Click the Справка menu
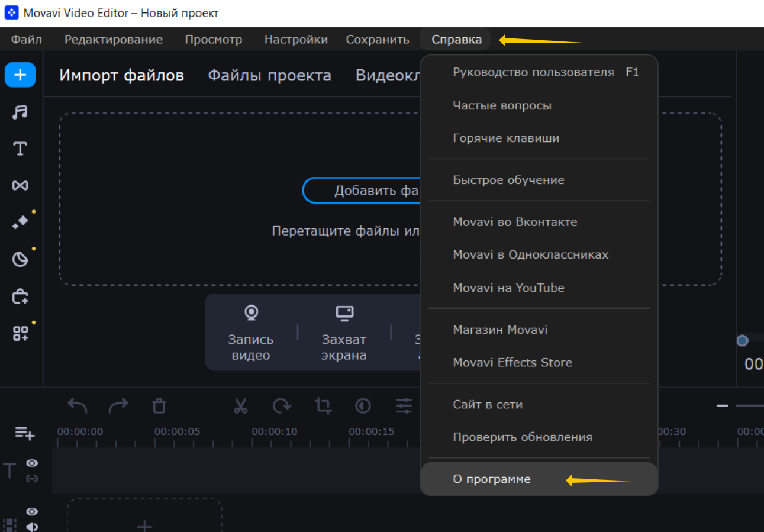This screenshot has height=532, width=764. [x=456, y=40]
